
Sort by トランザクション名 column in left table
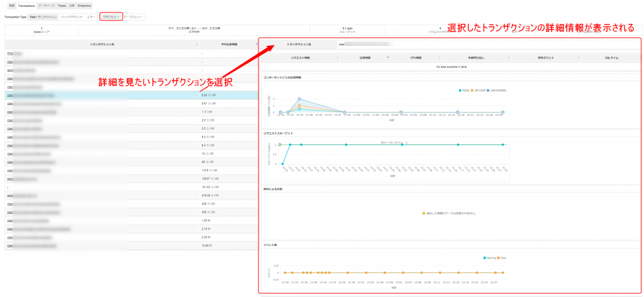(102, 44)
